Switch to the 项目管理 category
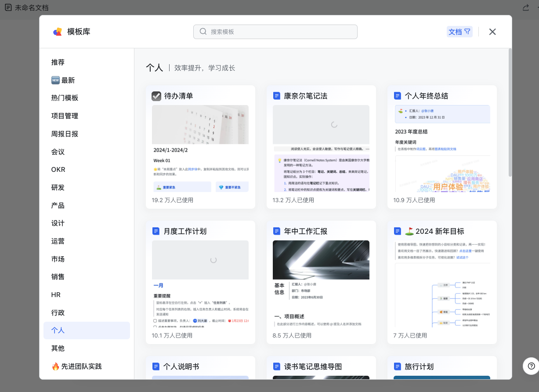 point(65,116)
